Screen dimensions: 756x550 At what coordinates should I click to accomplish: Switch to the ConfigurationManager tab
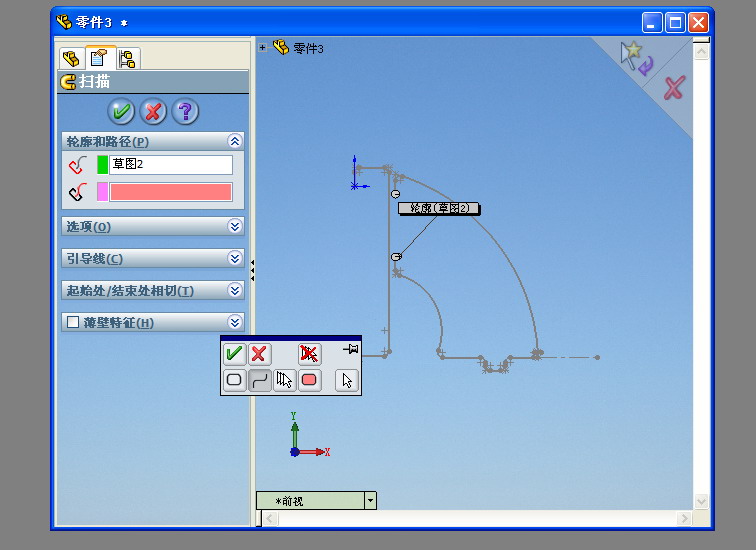pos(128,59)
